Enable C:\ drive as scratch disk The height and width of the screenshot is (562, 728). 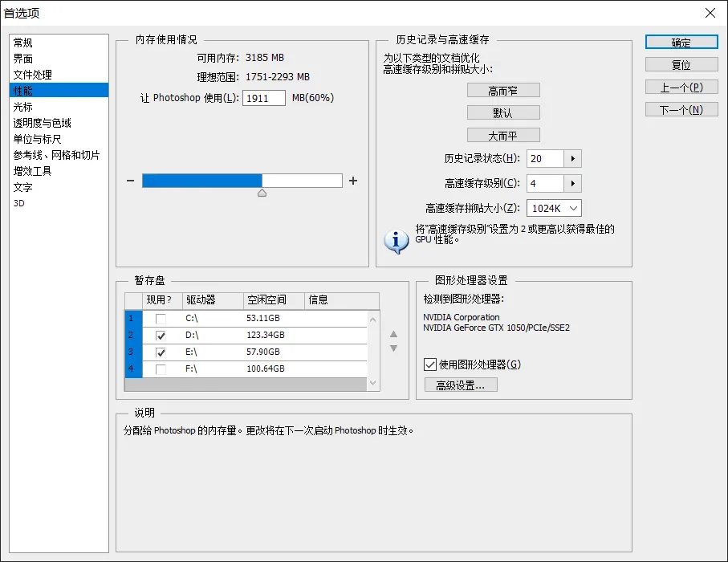pyautogui.click(x=161, y=319)
